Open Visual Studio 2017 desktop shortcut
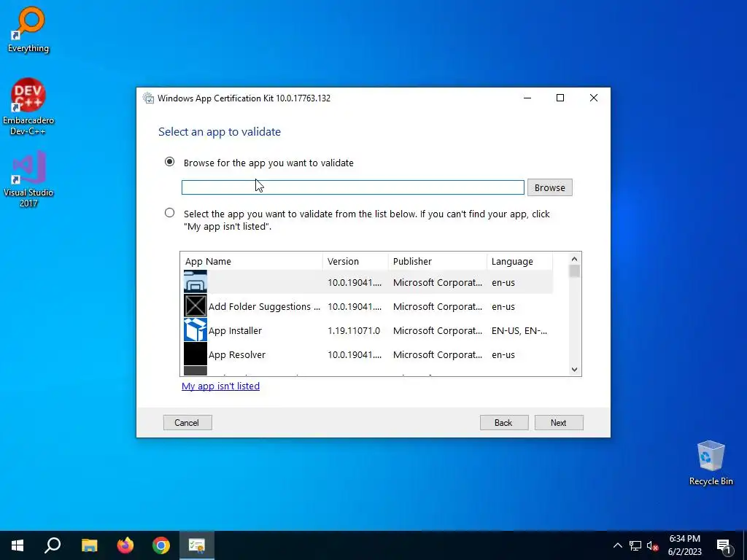Viewport: 747px width, 560px height. click(28, 179)
